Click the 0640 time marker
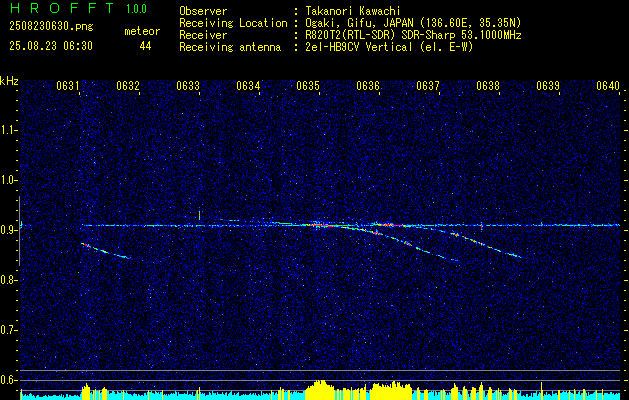Image resolution: width=629 pixels, height=400 pixels. pos(608,85)
